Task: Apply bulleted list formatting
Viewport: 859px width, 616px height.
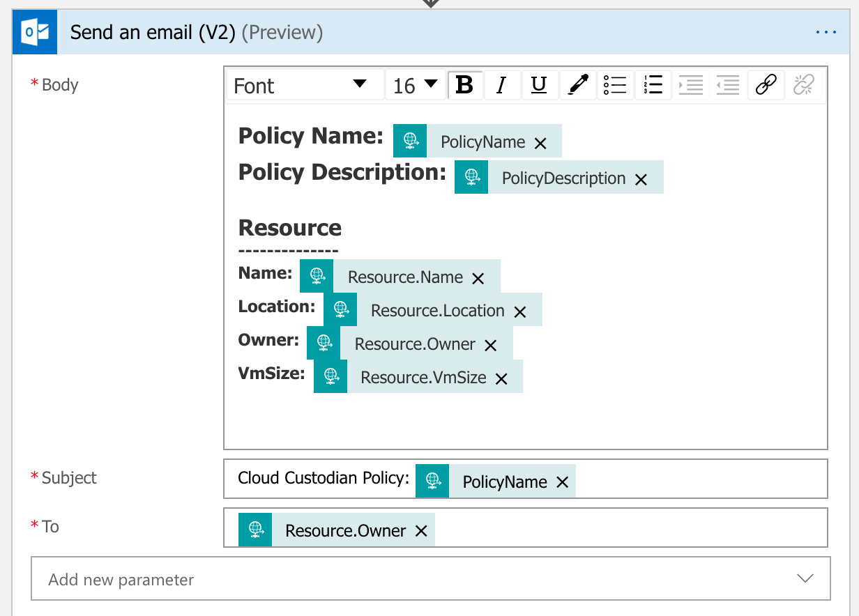Action: (x=615, y=85)
